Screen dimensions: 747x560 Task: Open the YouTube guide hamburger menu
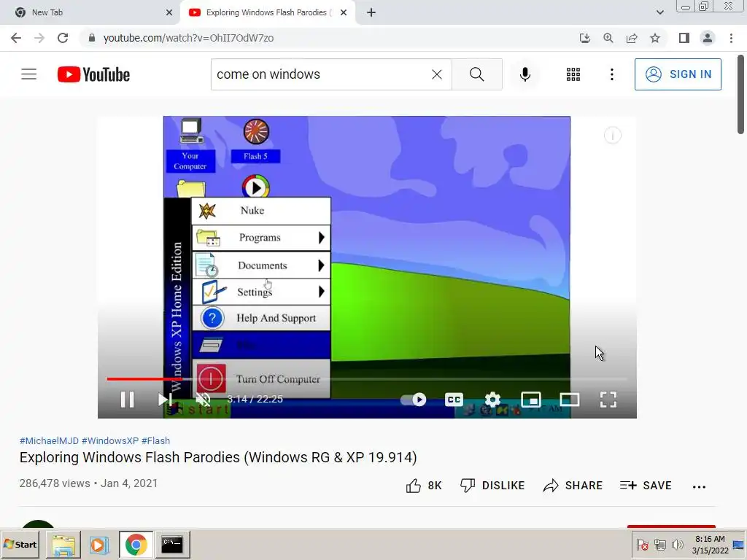point(29,74)
